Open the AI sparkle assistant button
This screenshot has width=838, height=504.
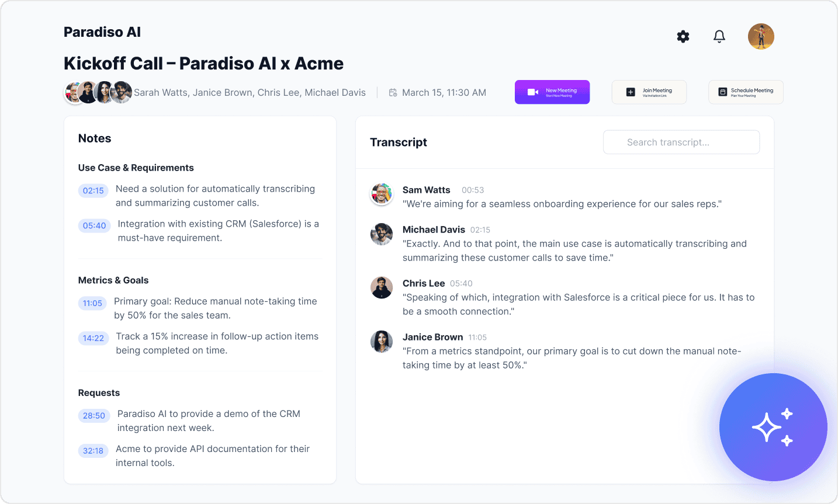point(773,427)
